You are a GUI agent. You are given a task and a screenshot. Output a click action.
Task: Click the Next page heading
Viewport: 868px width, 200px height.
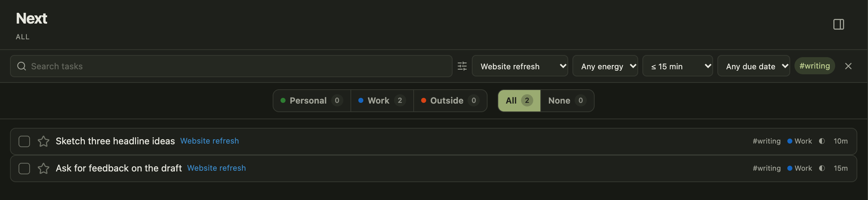tap(32, 19)
